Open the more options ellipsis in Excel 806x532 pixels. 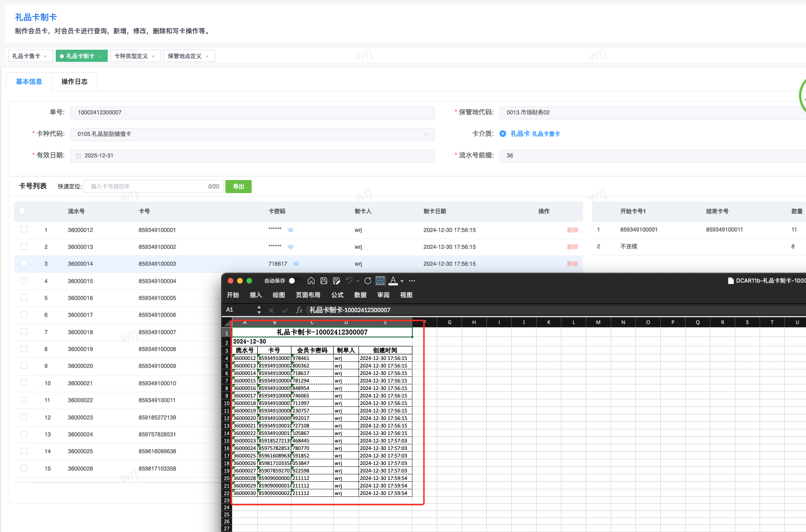412,281
